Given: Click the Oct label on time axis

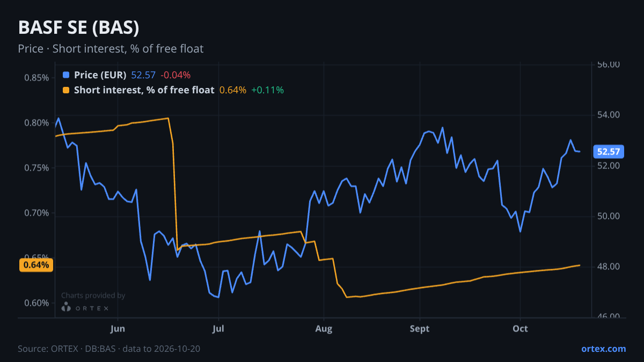Looking at the screenshot, I should 520,328.
